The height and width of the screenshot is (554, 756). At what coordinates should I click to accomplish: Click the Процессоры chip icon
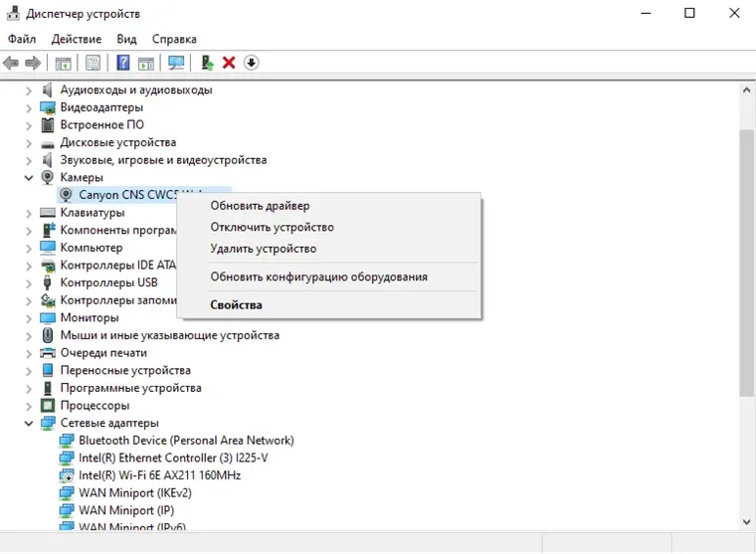pyautogui.click(x=48, y=406)
